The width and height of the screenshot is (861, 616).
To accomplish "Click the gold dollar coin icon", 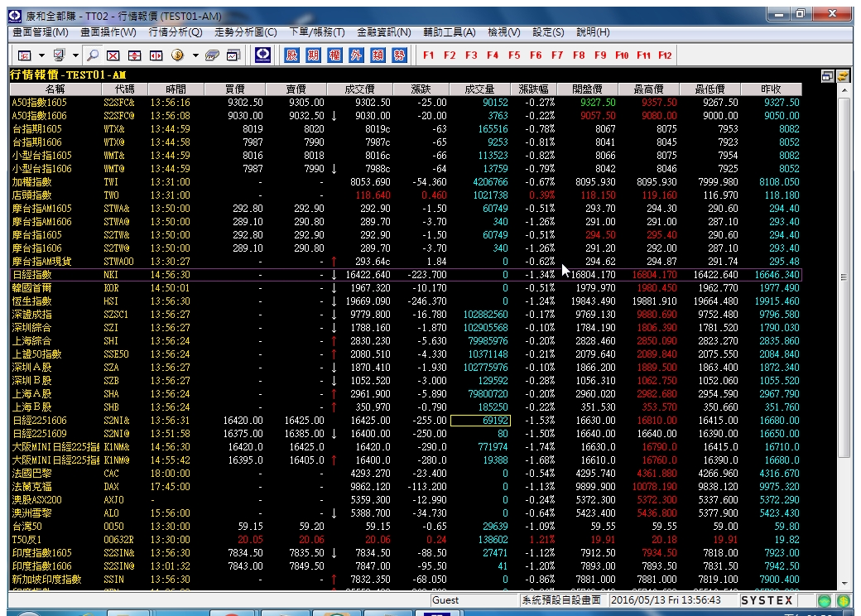I will (x=177, y=55).
